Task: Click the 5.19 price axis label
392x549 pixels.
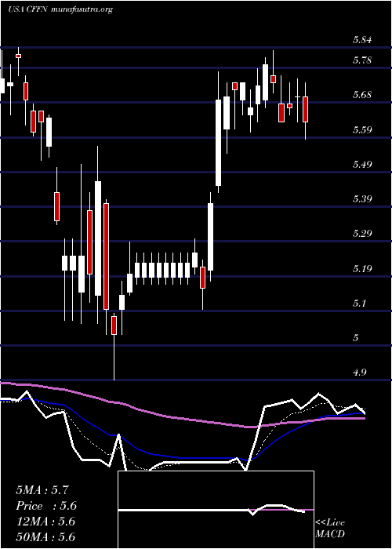Action: (x=362, y=268)
